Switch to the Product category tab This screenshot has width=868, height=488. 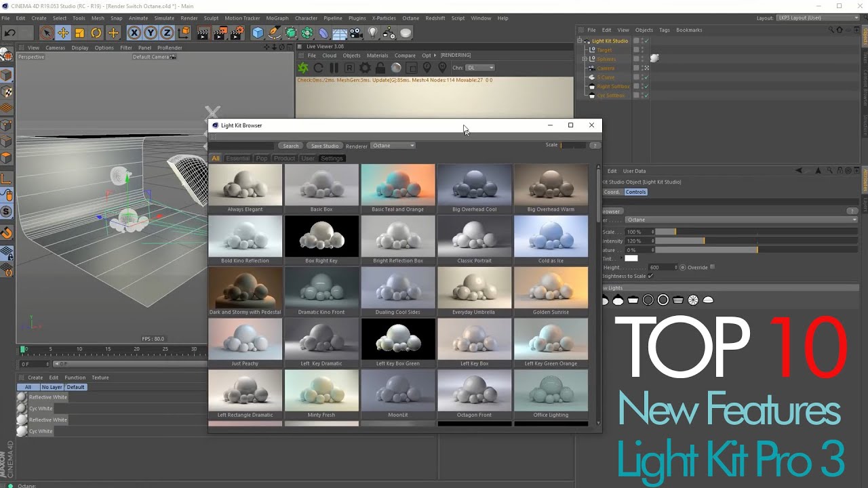(x=284, y=158)
